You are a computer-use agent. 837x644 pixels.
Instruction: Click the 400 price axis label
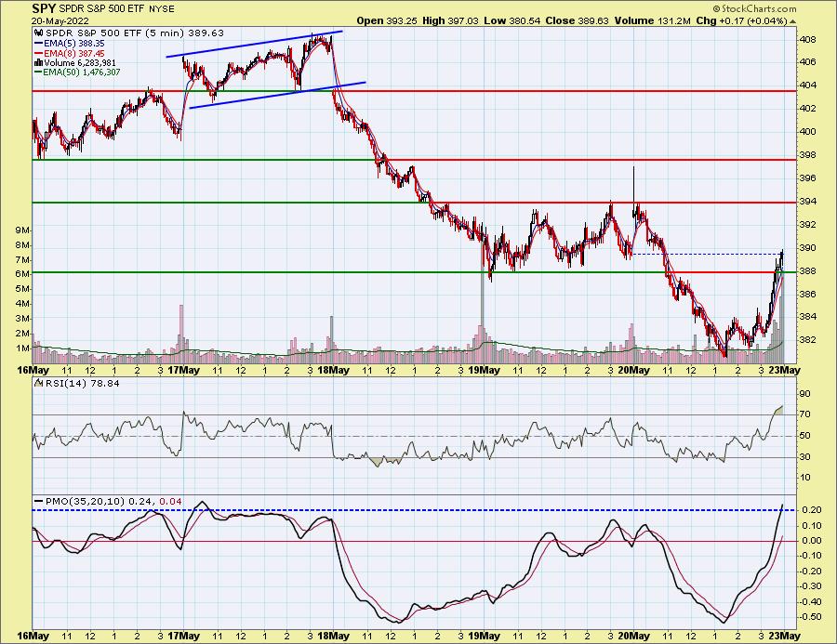pos(807,132)
